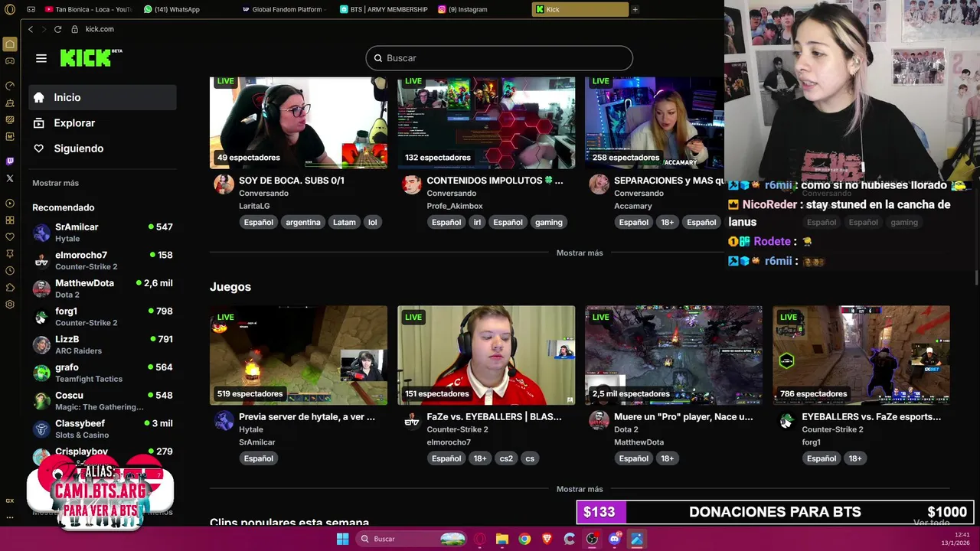Click the cs2 tag under elmorocho7
Viewport: 980px width, 551px height.
pyautogui.click(x=506, y=458)
